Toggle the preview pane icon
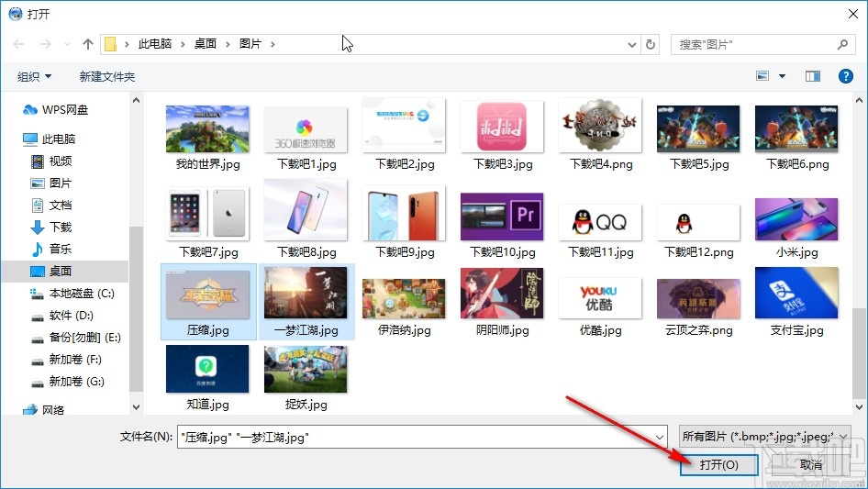 coord(812,76)
